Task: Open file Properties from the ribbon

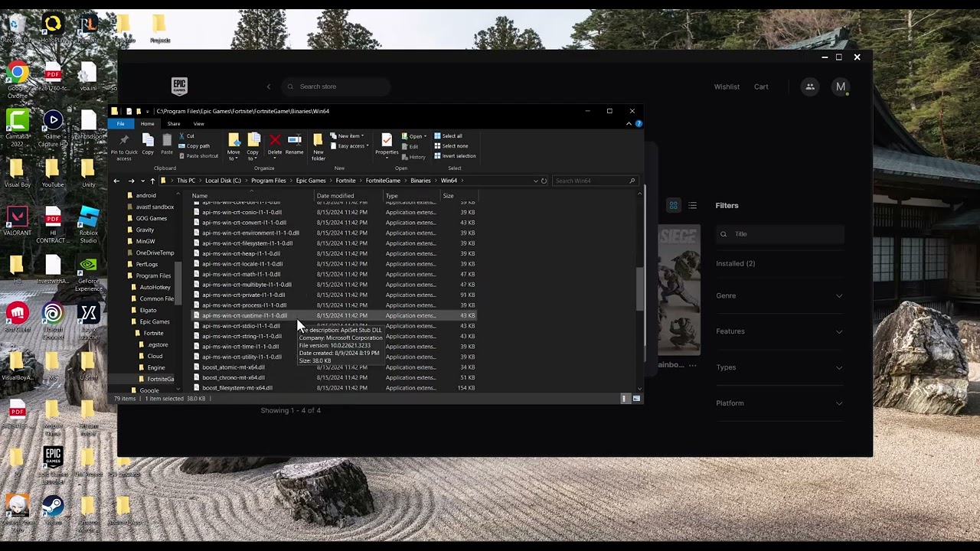Action: pos(387,145)
